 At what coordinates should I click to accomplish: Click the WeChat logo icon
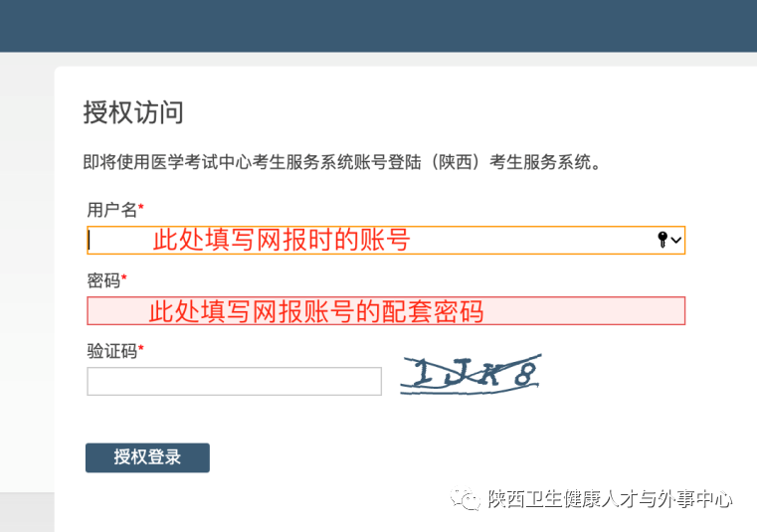467,499
